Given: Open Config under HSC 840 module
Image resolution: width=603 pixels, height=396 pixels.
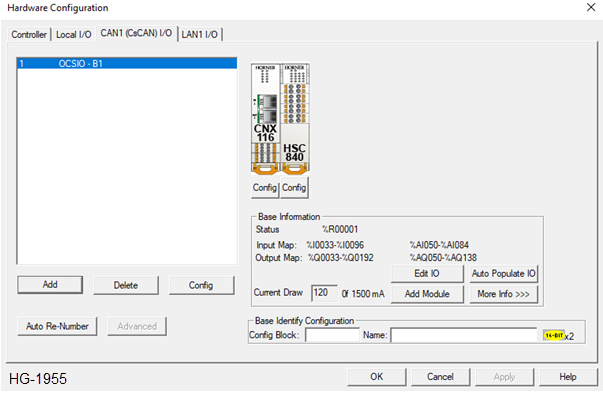Looking at the screenshot, I should click(x=294, y=188).
